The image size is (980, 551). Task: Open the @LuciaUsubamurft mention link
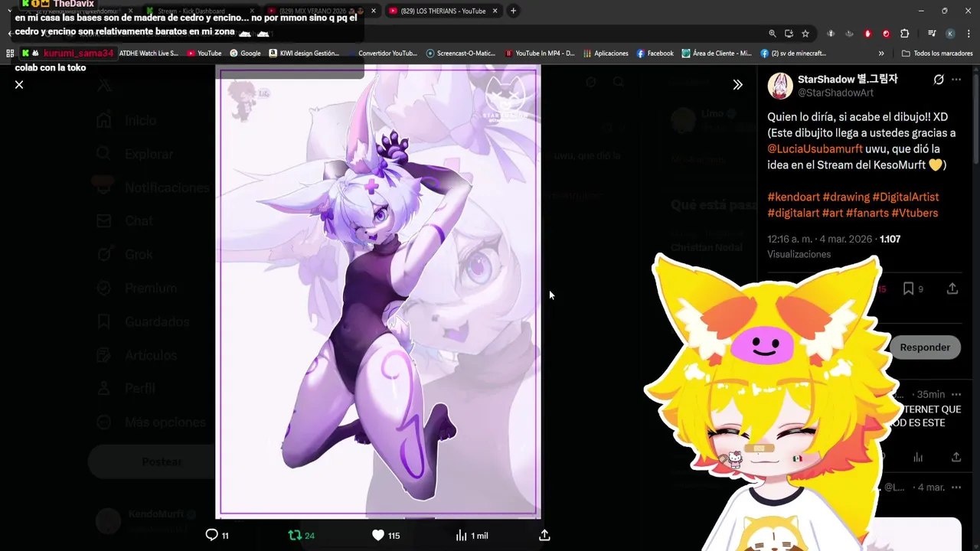[815, 149]
